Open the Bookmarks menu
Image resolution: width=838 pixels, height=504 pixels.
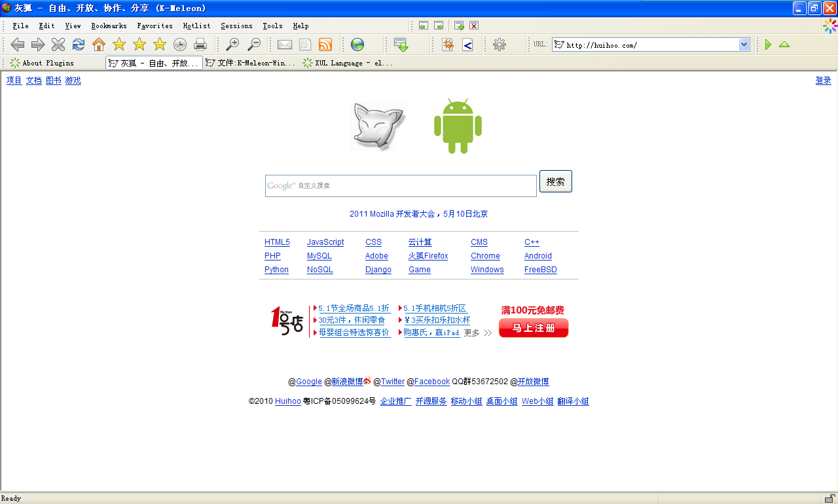point(109,26)
